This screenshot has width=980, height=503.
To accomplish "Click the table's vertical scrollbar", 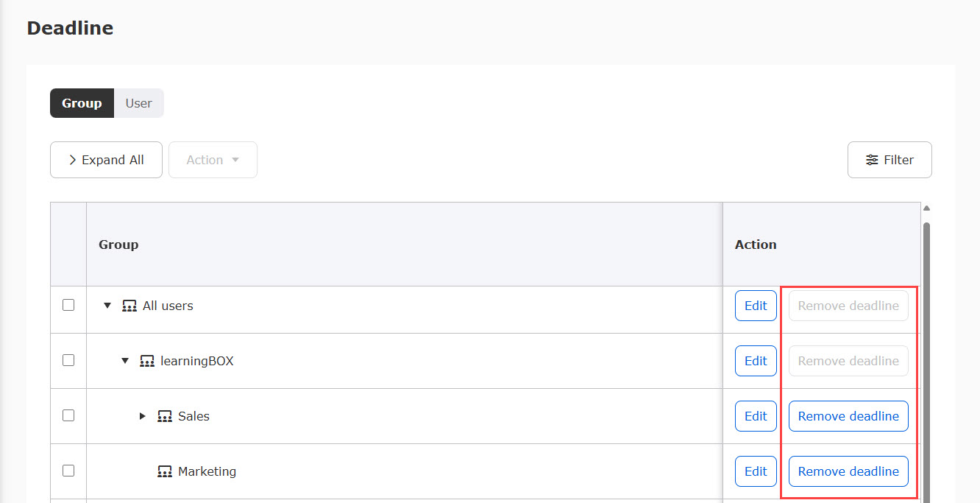I will tap(926, 353).
